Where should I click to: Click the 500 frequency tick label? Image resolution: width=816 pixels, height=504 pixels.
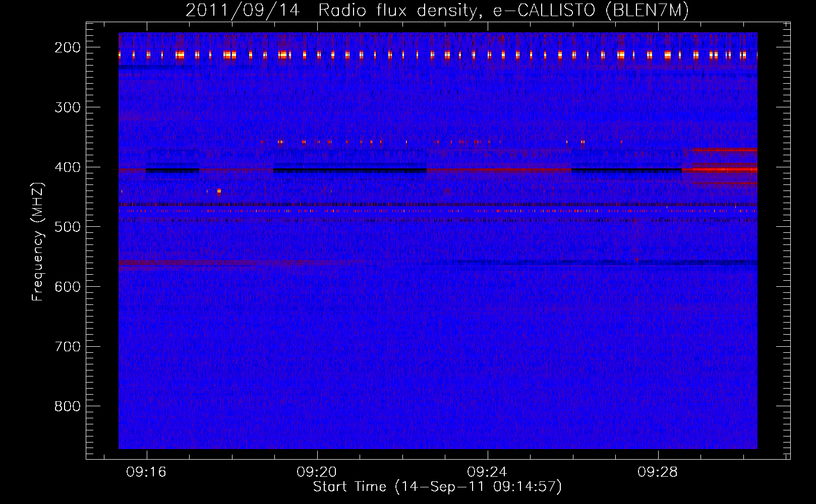tap(68, 227)
